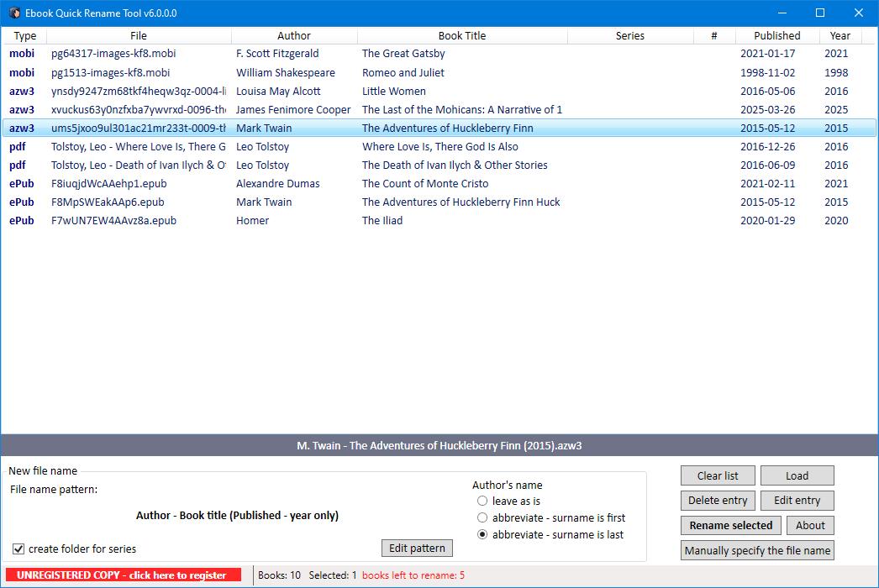Select abbreviate - surname is last option
Image resolution: width=879 pixels, height=588 pixels.
[x=483, y=535]
